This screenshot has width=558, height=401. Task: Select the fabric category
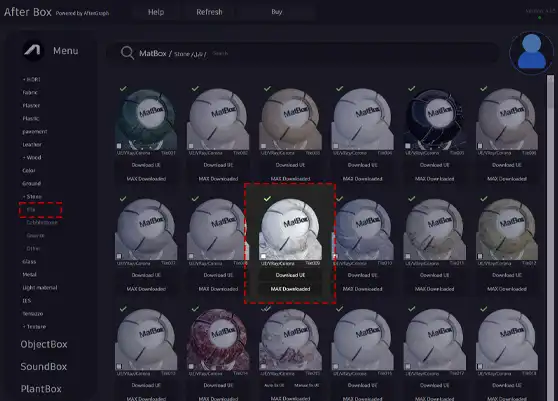(x=30, y=93)
